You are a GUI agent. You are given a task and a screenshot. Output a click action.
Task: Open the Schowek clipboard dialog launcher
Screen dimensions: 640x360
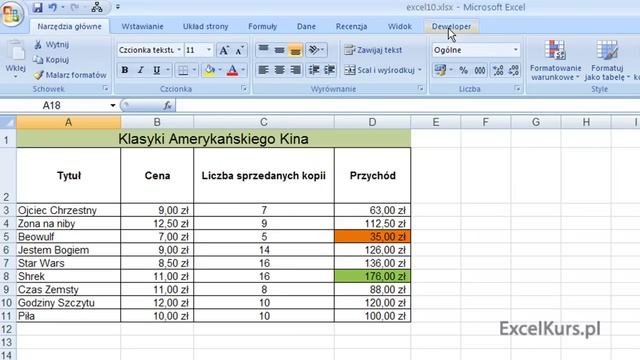point(106,89)
